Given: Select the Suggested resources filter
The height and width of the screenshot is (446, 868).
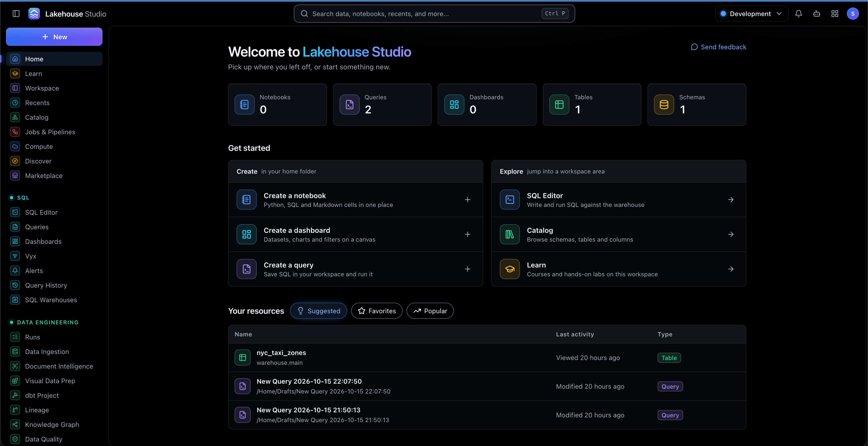Looking at the screenshot, I should (x=318, y=311).
